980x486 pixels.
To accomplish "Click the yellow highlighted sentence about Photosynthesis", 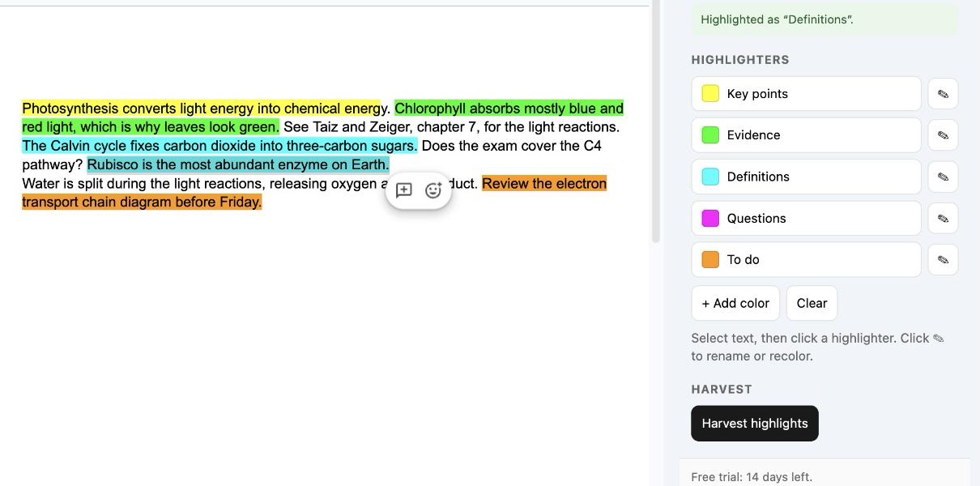I will [201, 109].
